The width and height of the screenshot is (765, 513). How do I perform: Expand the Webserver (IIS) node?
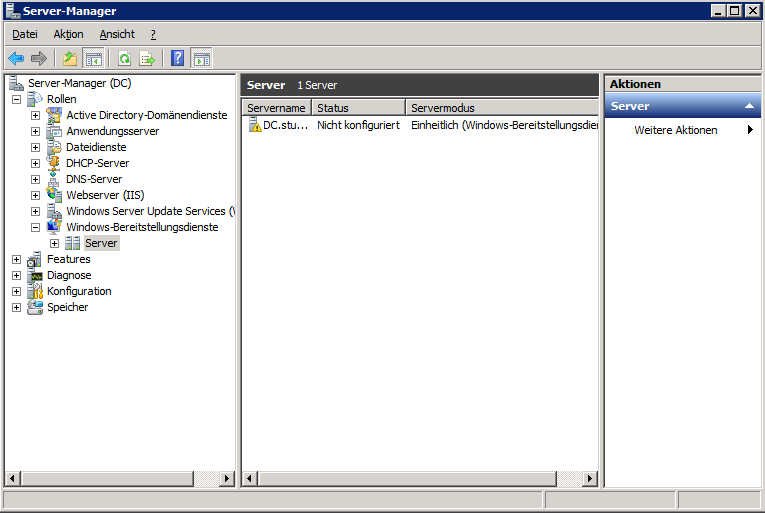point(35,195)
